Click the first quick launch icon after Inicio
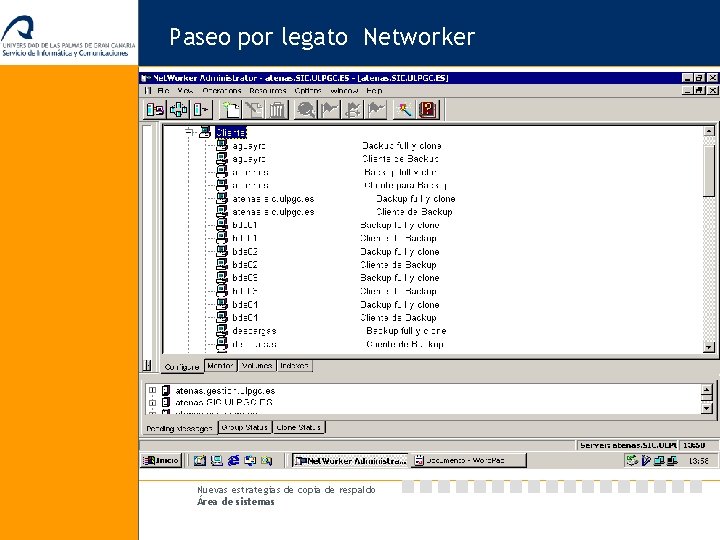Screen dimensions: 720x540 pyautogui.click(x=199, y=460)
